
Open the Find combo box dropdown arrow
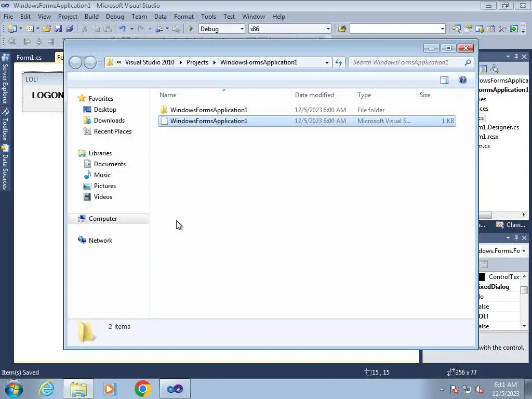(443, 29)
